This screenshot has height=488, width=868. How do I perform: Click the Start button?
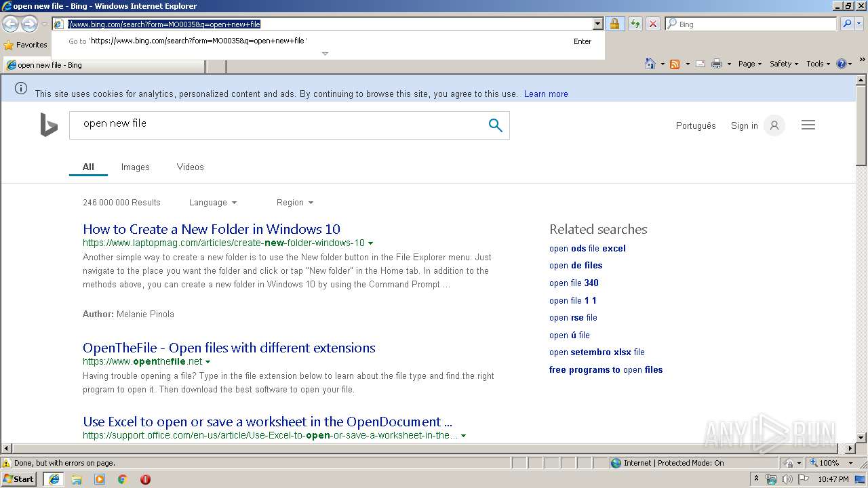coord(18,479)
